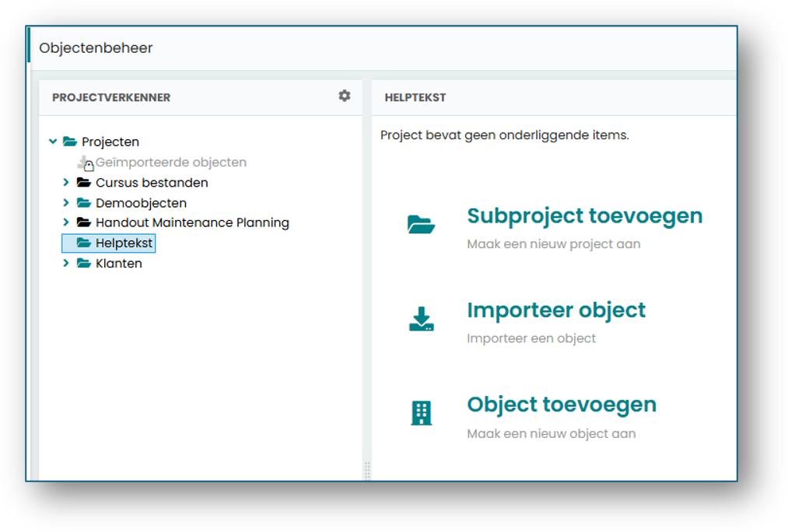788x532 pixels.
Task: Collapse the Projecten root node
Action: point(53,142)
